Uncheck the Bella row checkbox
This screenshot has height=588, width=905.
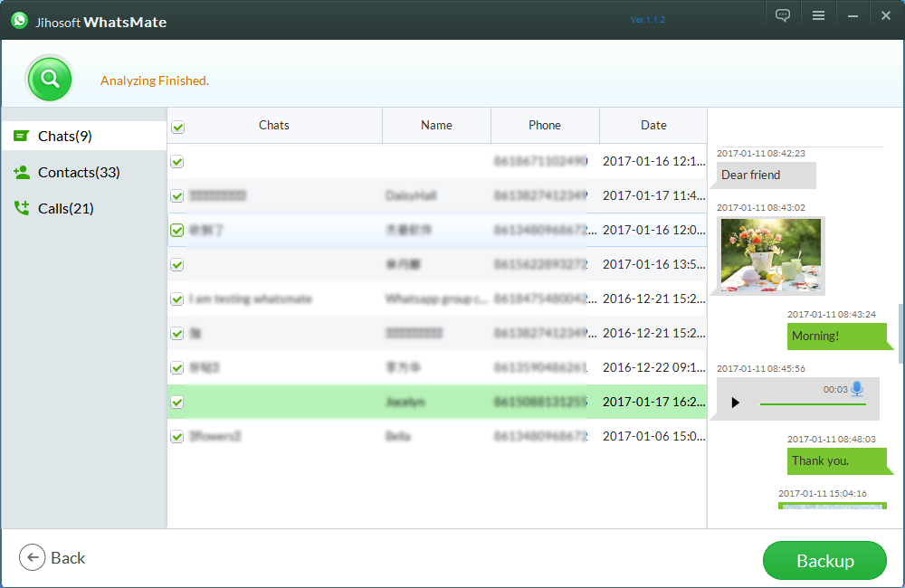click(x=177, y=436)
